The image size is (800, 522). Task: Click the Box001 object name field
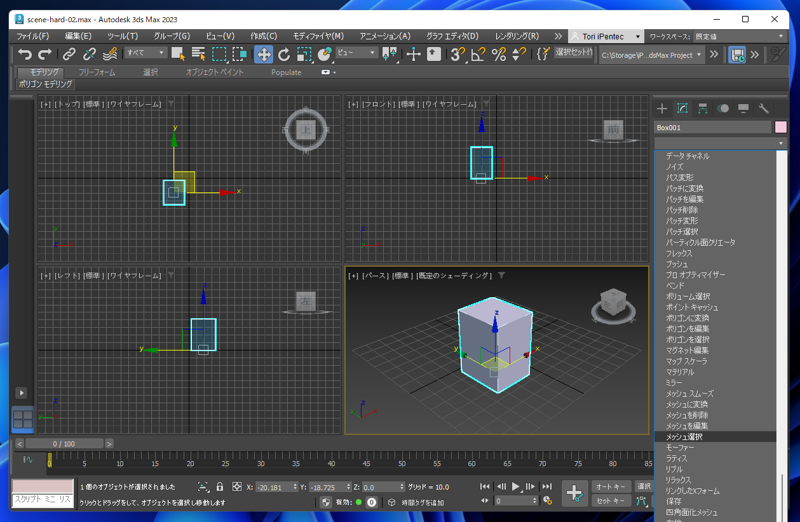(x=713, y=127)
